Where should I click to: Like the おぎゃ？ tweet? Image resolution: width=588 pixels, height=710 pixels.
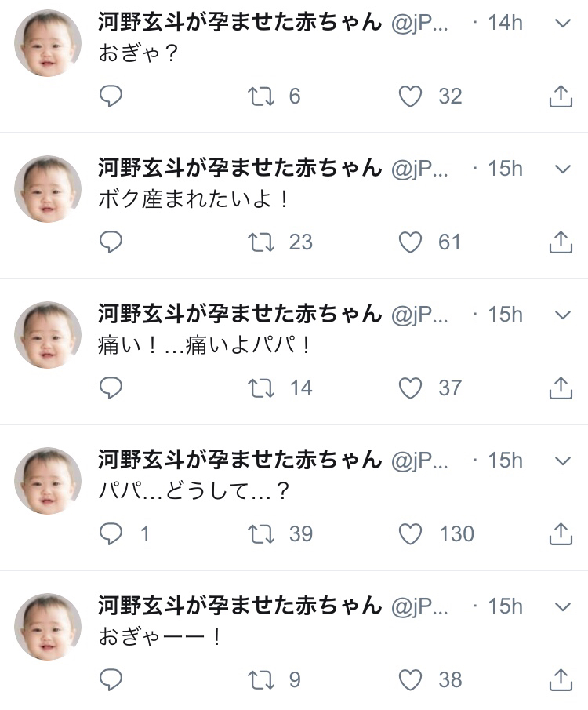411,96
